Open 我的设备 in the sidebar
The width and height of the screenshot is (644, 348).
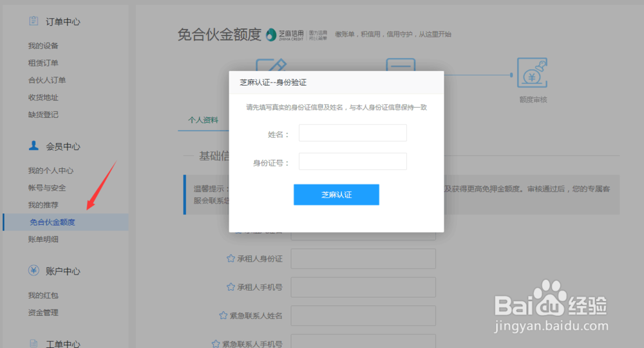click(x=43, y=46)
